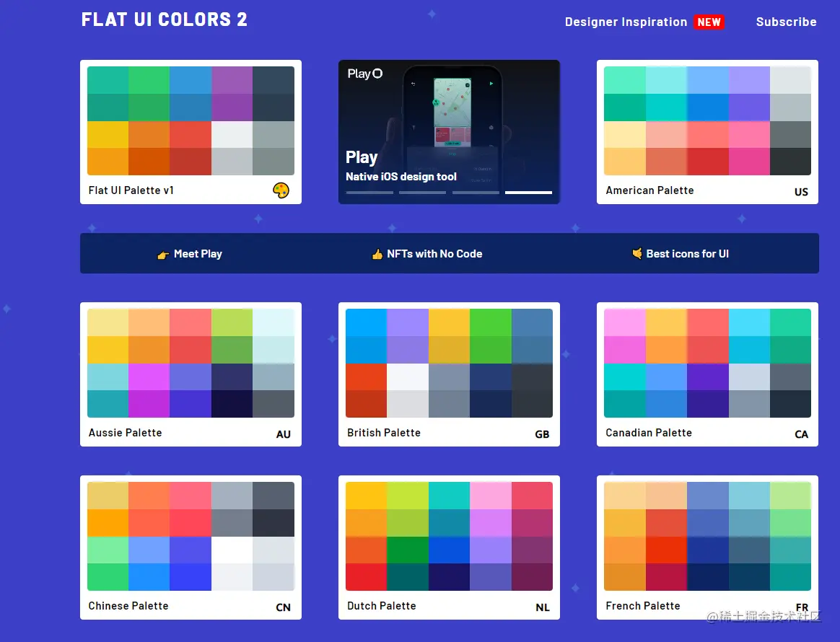The width and height of the screenshot is (840, 642).
Task: Open the NFTs with No Code link
Action: tap(434, 254)
